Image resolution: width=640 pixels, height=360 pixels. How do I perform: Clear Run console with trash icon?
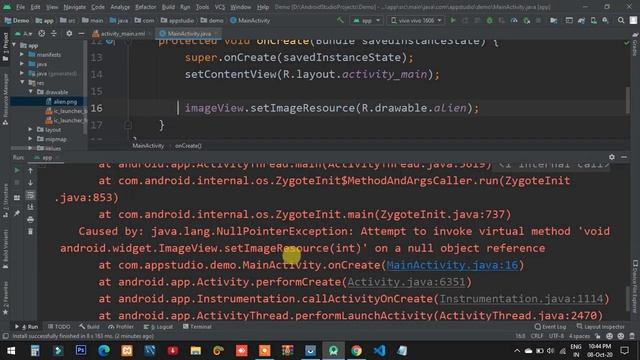coord(30,232)
